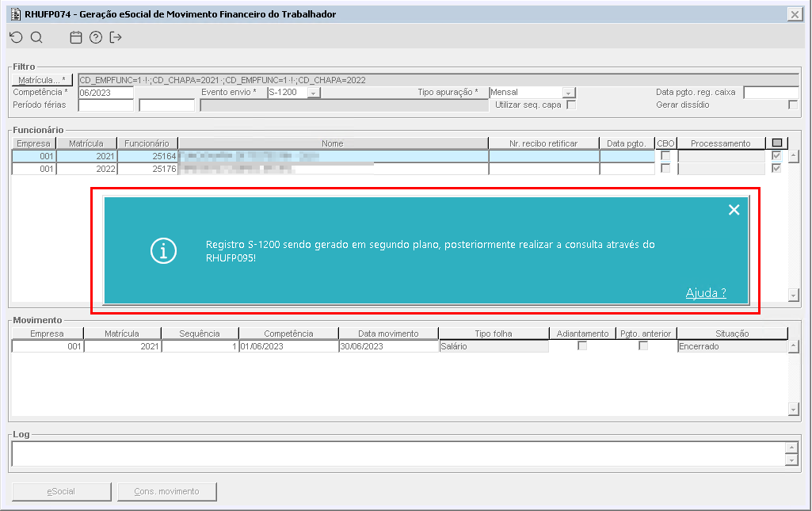Screen dimensions: 812x511
Task: Click the Competência field showing 06/2023
Action: click(105, 93)
